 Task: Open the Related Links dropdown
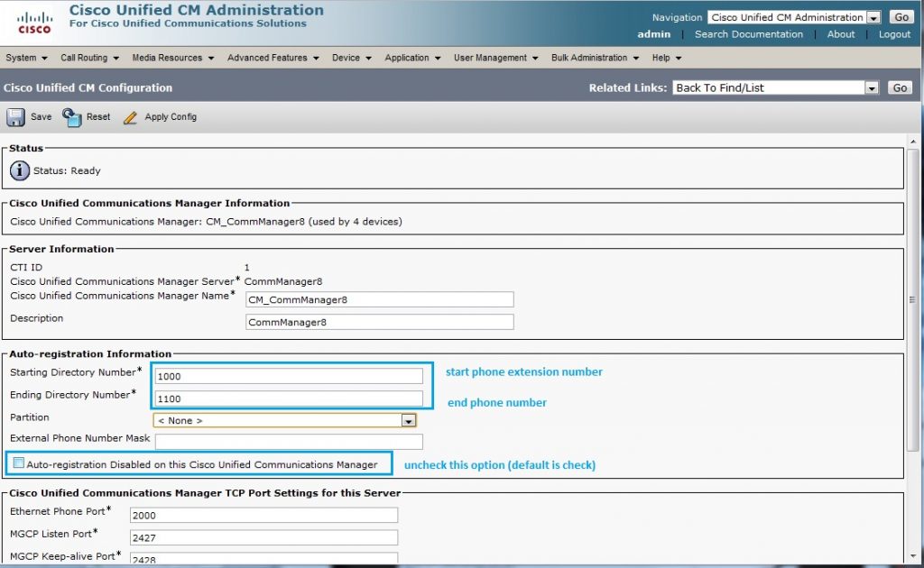tap(775, 87)
